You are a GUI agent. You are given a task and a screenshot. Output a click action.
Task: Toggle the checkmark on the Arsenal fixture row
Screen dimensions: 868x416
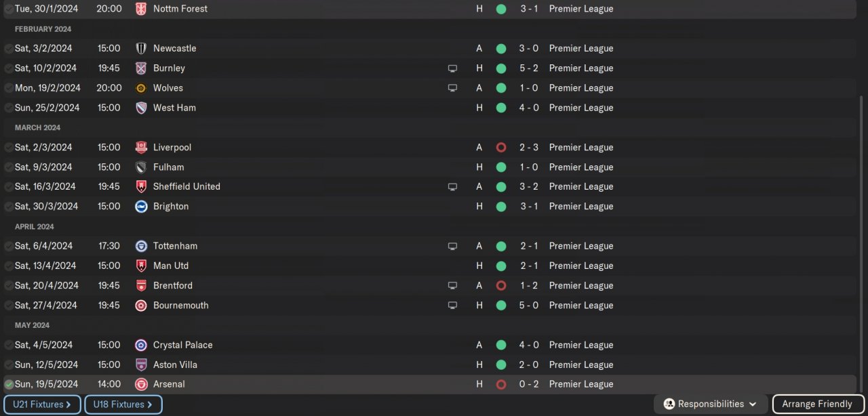tap(9, 384)
